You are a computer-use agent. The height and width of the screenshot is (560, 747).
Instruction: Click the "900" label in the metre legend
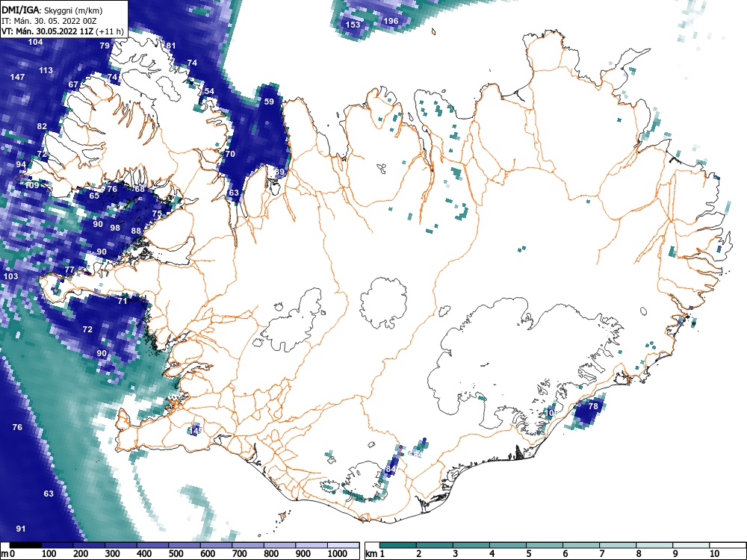click(303, 553)
